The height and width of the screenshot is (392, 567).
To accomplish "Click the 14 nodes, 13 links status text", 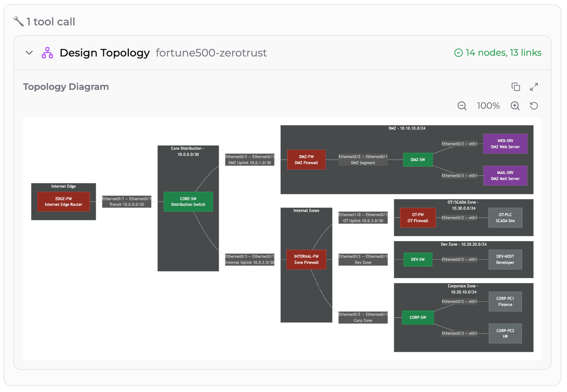I will pos(503,52).
